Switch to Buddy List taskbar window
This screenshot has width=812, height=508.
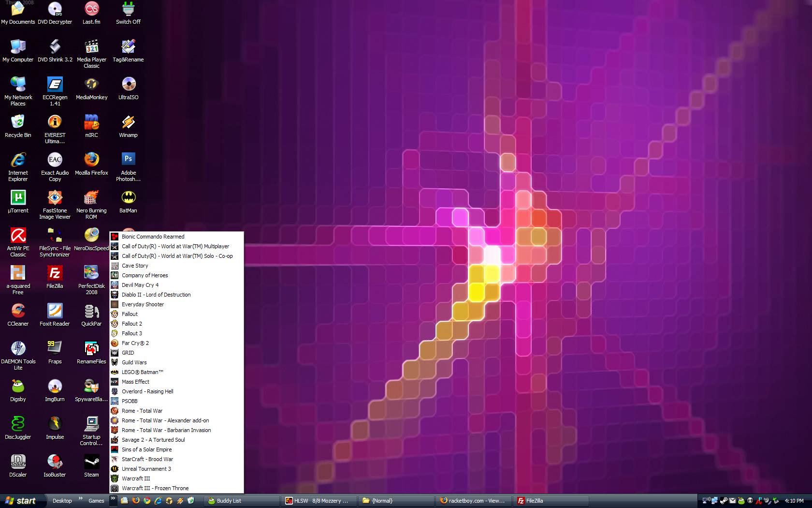[242, 501]
